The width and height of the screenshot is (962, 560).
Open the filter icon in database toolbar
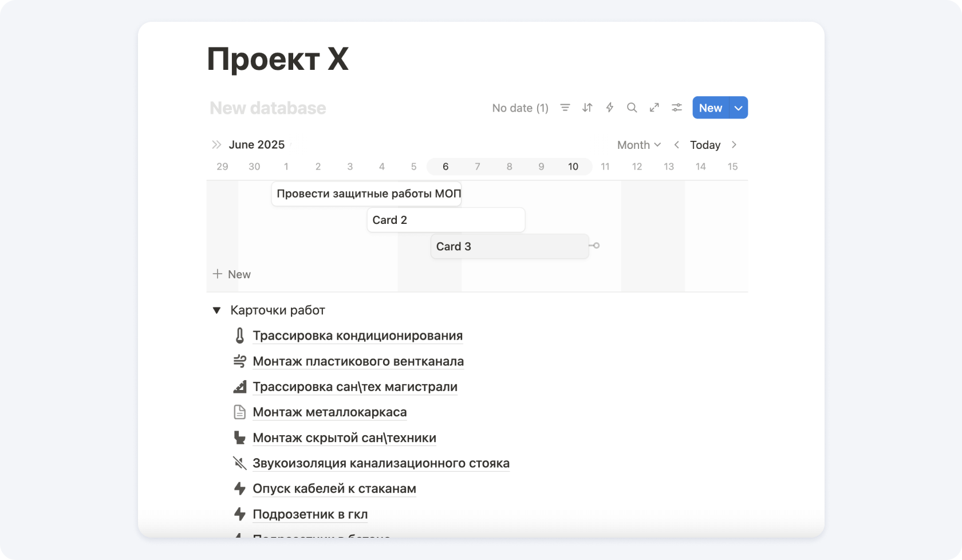coord(565,108)
